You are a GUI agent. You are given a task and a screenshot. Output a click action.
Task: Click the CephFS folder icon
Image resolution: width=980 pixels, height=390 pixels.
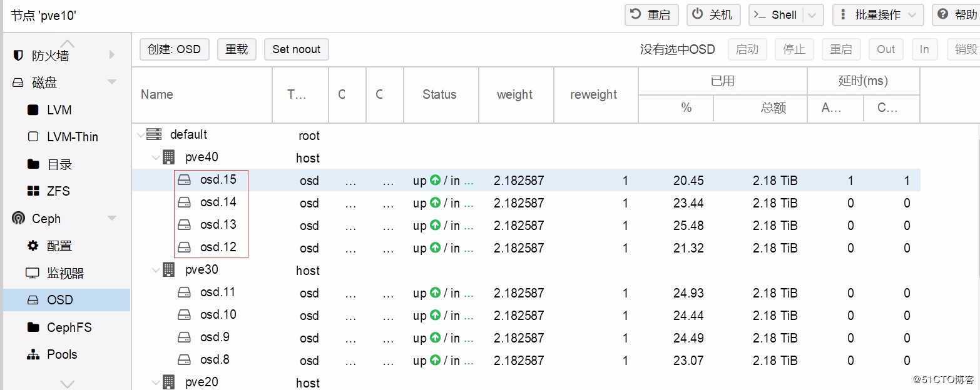[33, 327]
